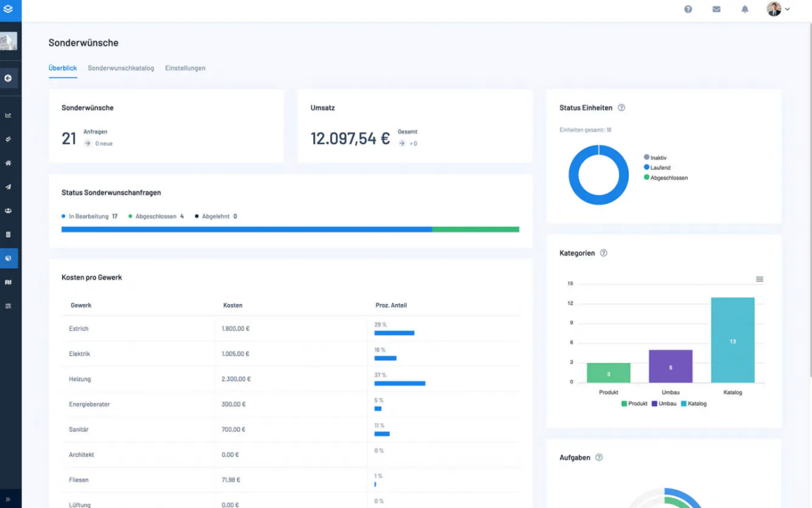
Task: Select the Heizung table row
Action: 291,379
